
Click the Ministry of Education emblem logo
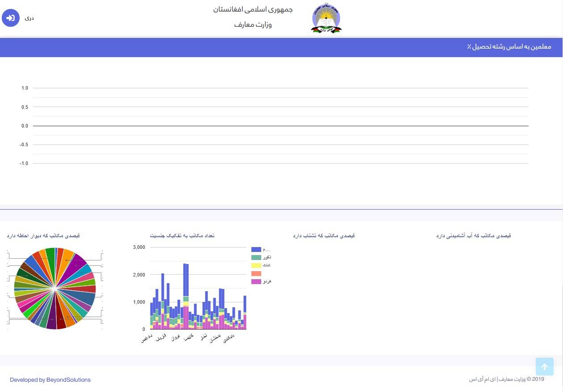(x=326, y=19)
